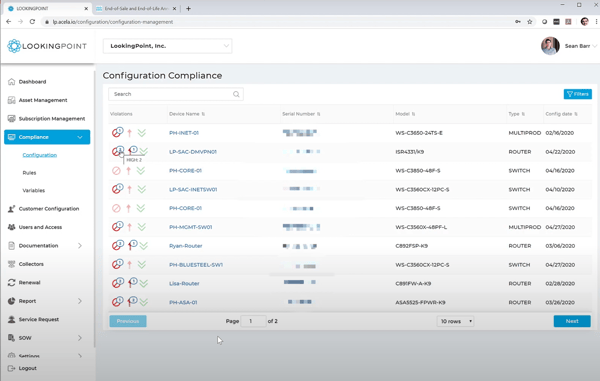The image size is (600, 381).
Task: Click the Report pie chart icon
Action: point(11,301)
